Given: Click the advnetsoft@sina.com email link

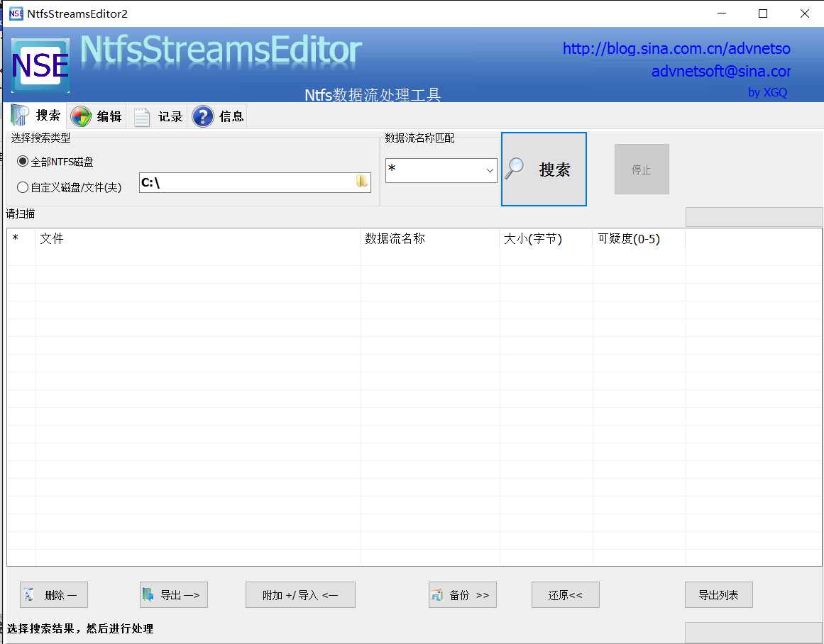Looking at the screenshot, I should [x=721, y=72].
